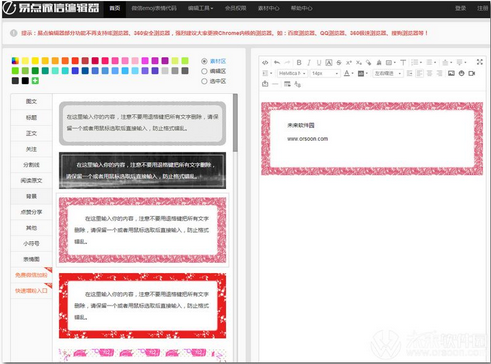Align text to the left
The width and height of the screenshot is (491, 364).
420,73
